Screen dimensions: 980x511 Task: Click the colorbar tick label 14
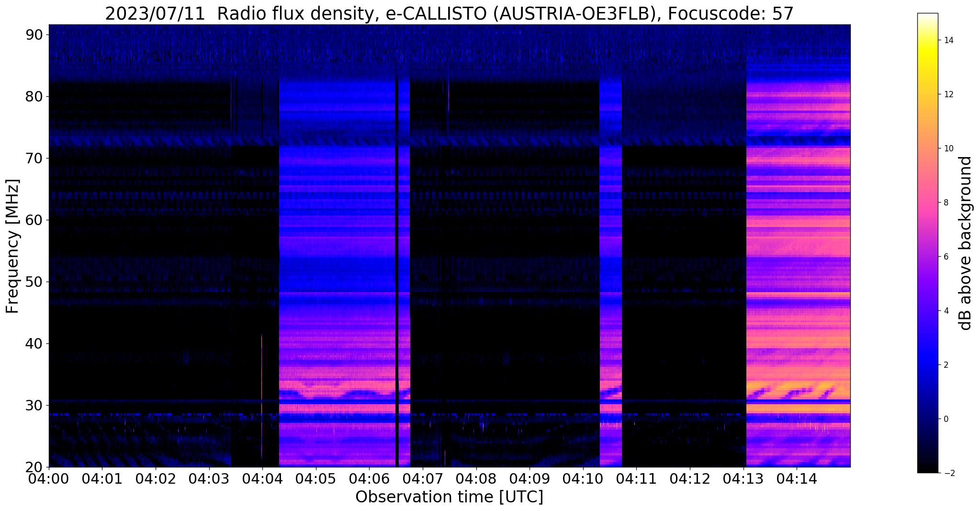click(x=947, y=40)
